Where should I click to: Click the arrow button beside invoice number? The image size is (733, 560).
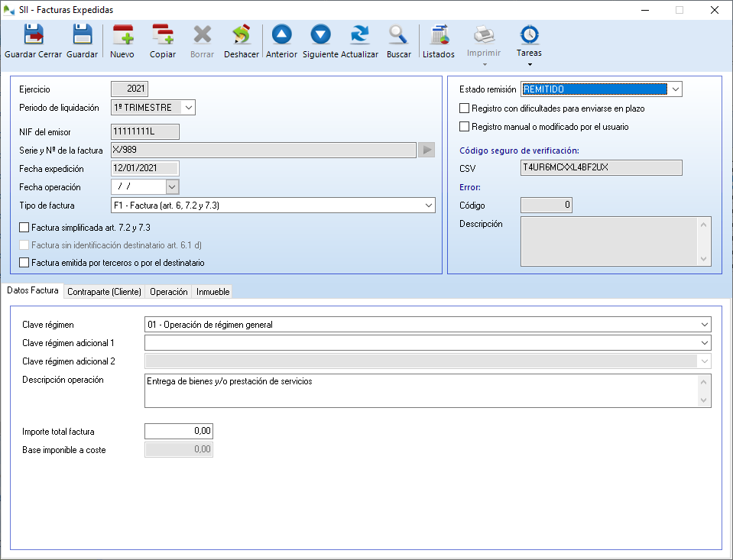tap(427, 150)
